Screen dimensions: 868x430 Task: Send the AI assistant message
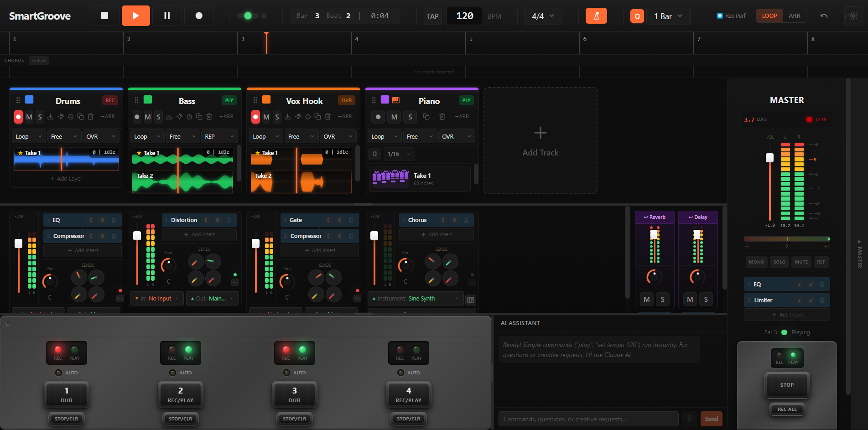point(711,419)
